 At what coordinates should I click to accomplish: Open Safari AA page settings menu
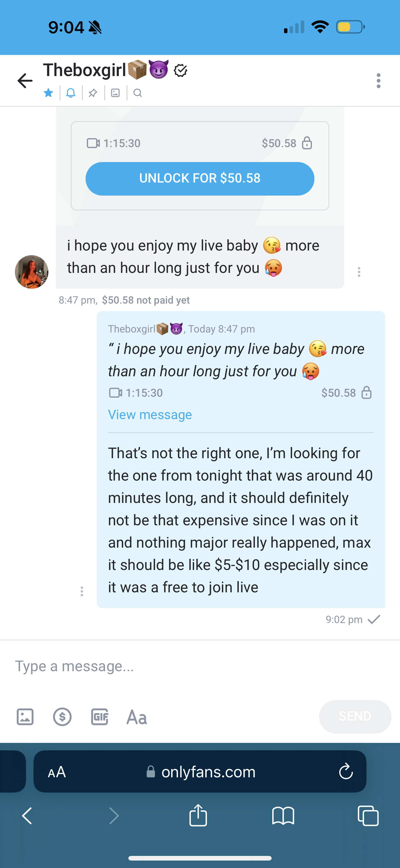click(x=56, y=772)
